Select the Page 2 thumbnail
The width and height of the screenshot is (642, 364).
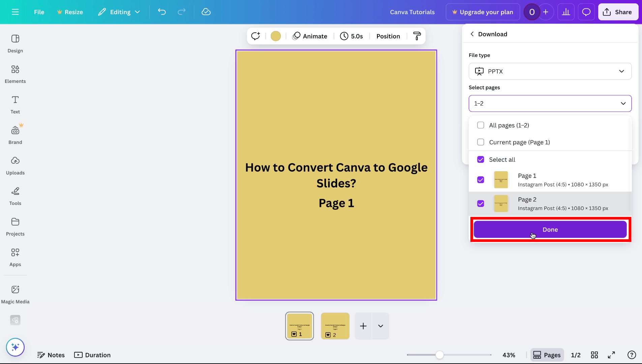[x=335, y=326]
